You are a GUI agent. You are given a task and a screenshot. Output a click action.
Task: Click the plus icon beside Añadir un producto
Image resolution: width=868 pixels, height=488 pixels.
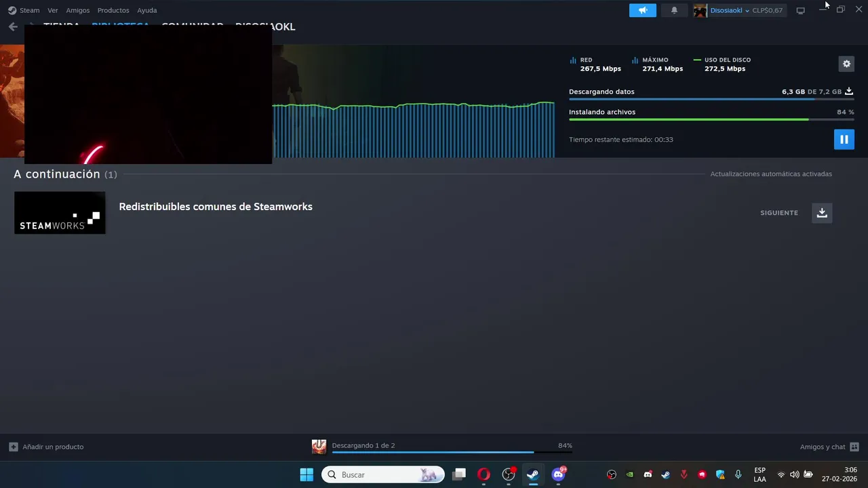[14, 447]
